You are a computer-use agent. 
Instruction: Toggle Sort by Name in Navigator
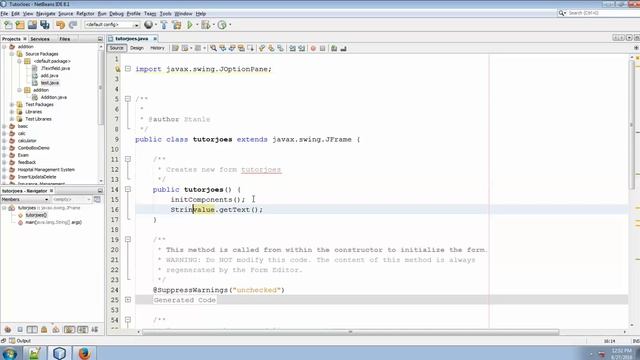82,329
